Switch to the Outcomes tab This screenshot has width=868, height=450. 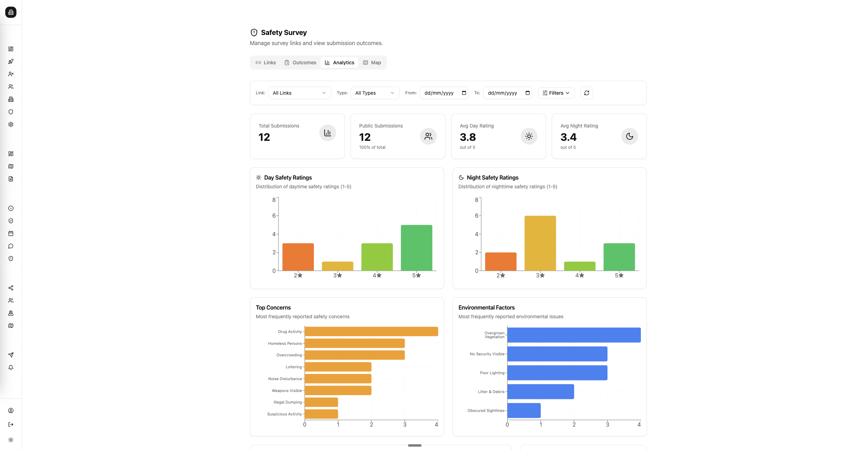300,62
